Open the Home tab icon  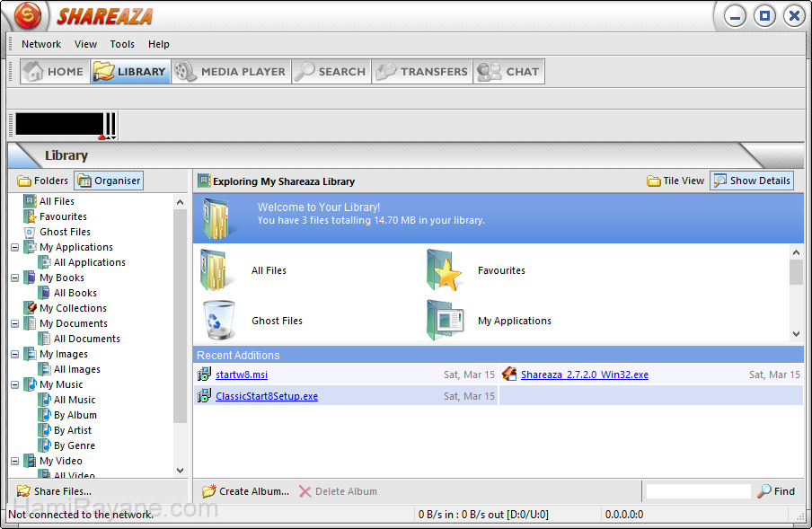click(33, 72)
